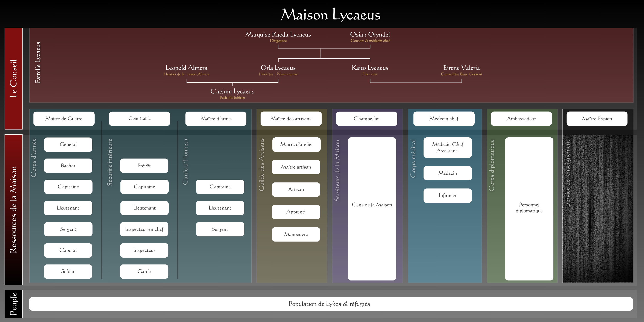This screenshot has height=322, width=644.
Task: Click the Marquise Kaeda Lycaeus name
Action: coord(278,35)
